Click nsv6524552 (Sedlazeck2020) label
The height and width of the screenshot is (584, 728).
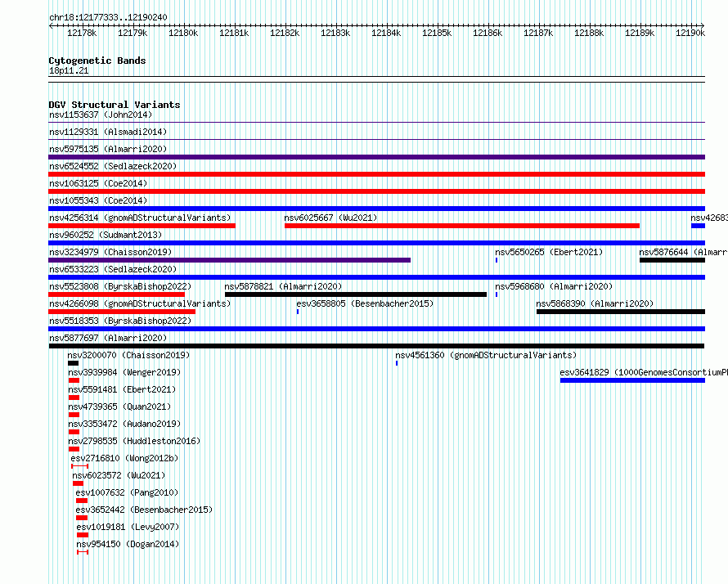[x=113, y=166]
